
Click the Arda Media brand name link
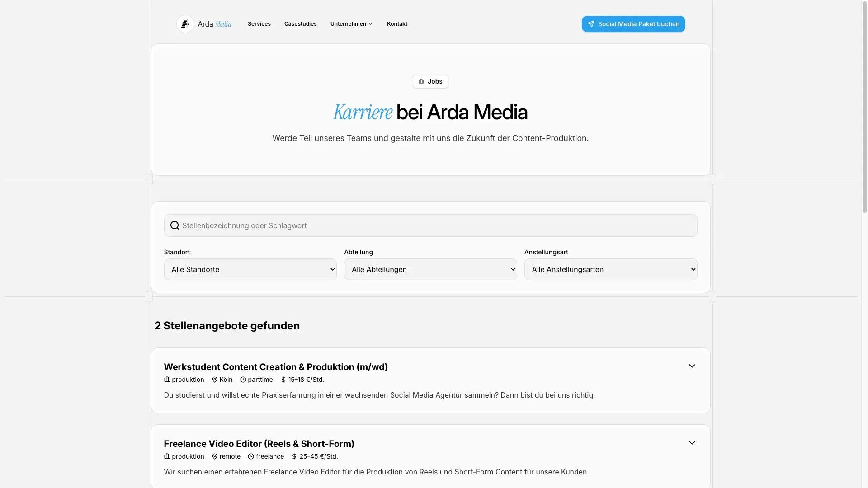215,24
